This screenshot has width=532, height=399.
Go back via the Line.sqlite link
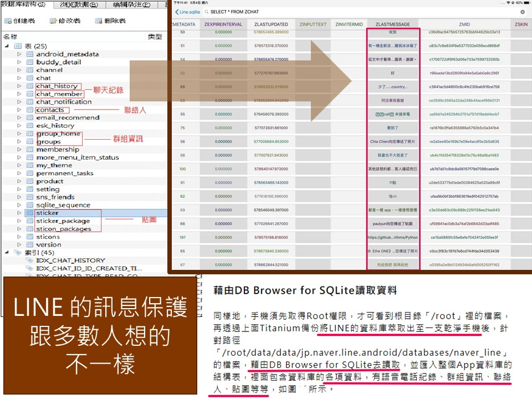point(188,12)
